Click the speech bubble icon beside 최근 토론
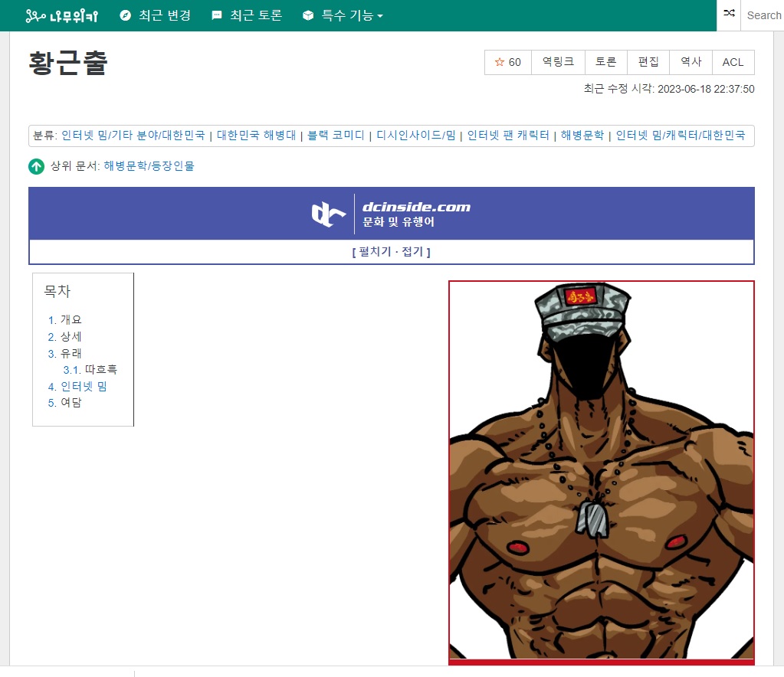Image resolution: width=784 pixels, height=677 pixels. tap(216, 15)
